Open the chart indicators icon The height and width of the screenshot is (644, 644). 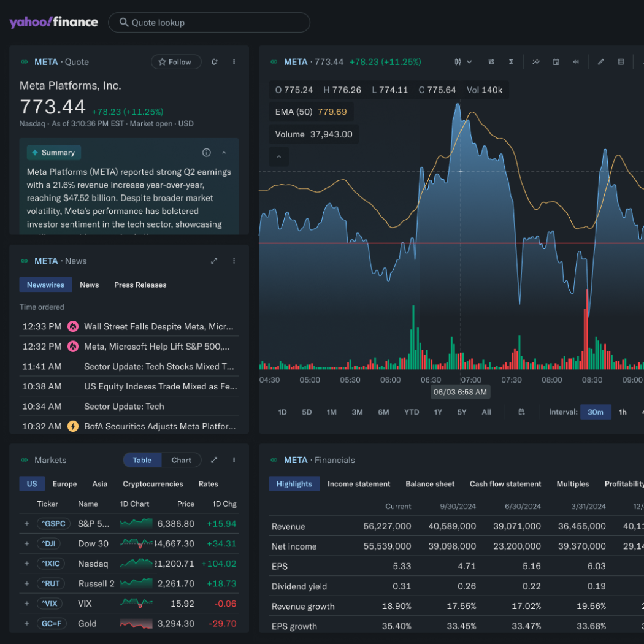[x=535, y=62]
